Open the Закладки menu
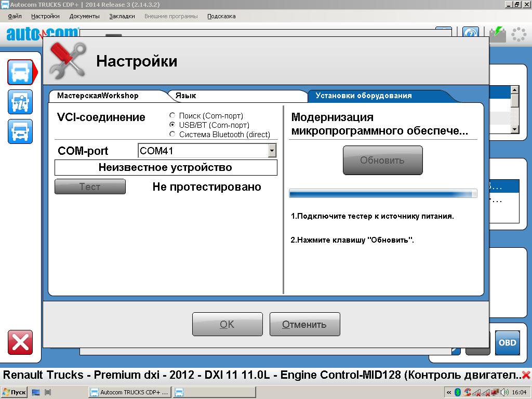Image resolution: width=532 pixels, height=399 pixels. point(122,16)
